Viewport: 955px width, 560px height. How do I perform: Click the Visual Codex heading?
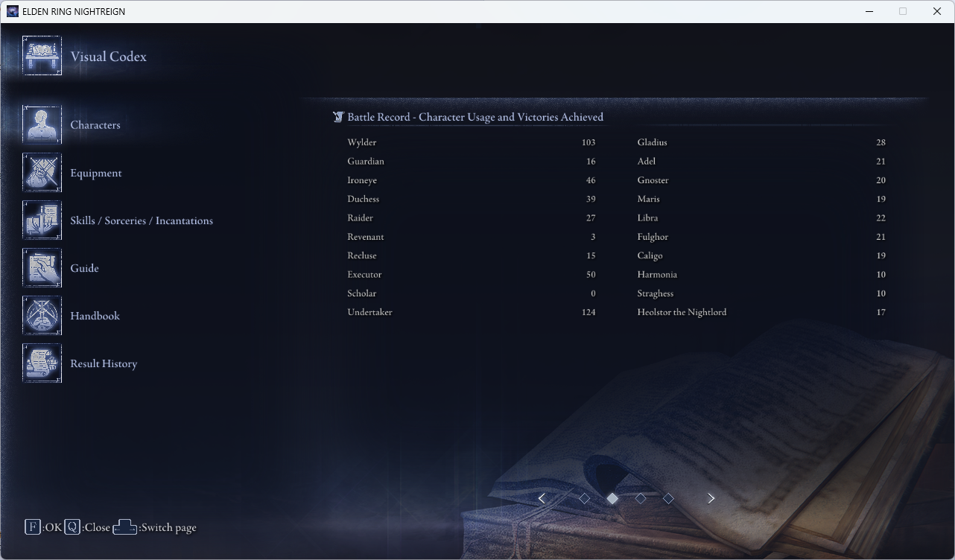[x=109, y=57]
